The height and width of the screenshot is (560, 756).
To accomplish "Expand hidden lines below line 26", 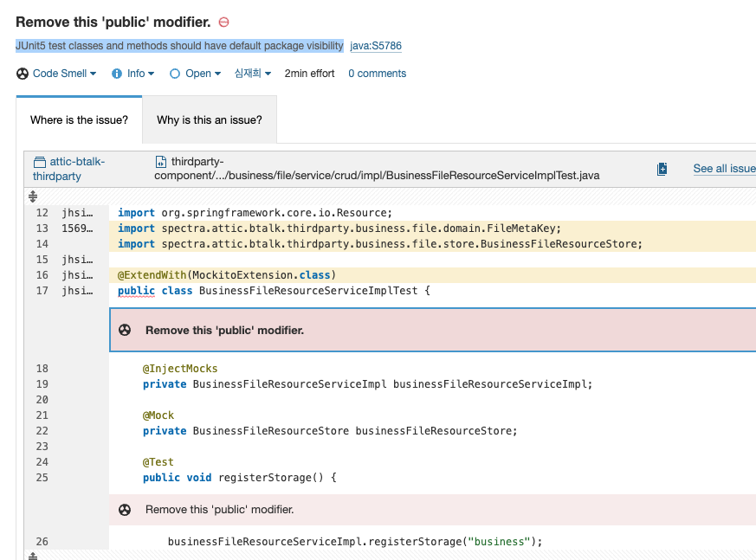I will [33, 556].
